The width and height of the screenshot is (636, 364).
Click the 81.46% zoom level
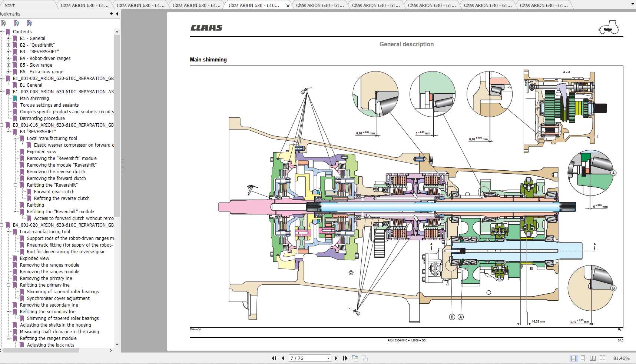click(x=622, y=358)
